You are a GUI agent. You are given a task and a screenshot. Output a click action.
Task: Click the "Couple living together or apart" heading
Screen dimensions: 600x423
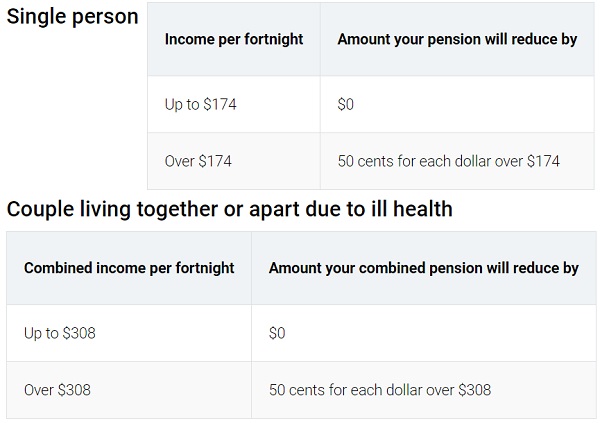click(229, 209)
